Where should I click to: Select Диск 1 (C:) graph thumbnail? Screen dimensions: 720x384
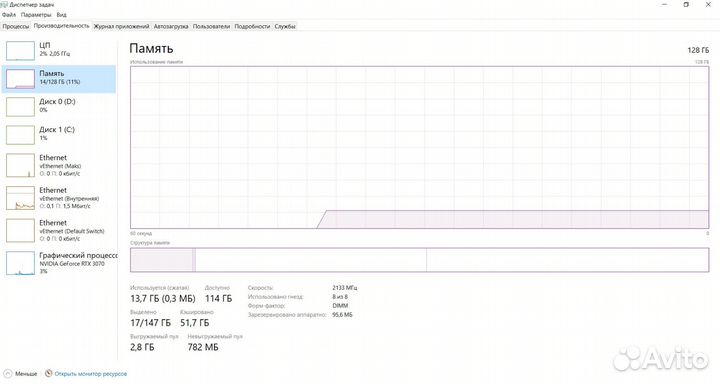tap(20, 135)
